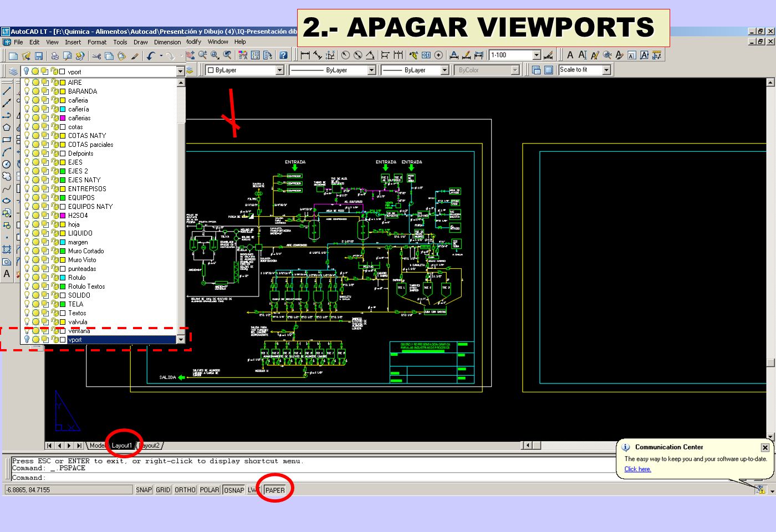Create a new drawing with the New icon

tap(13, 55)
